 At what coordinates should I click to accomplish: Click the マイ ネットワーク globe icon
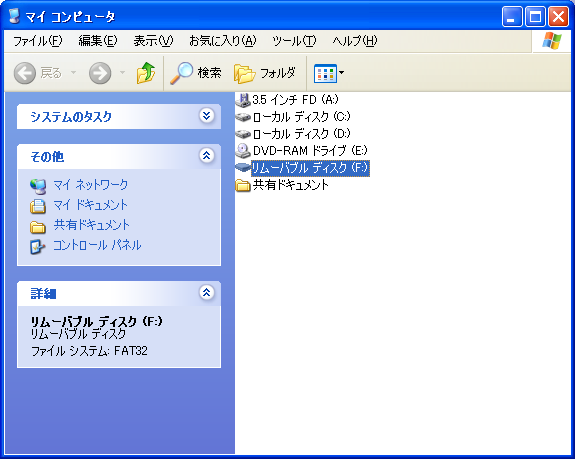click(38, 186)
